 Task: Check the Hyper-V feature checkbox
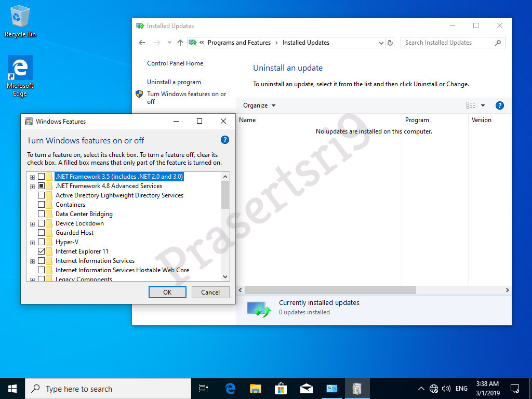41,242
